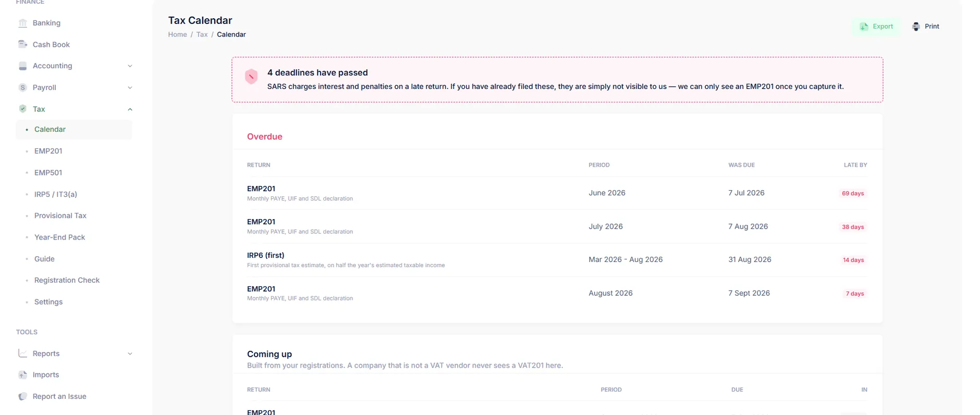Click the 7 Aug 2026 due date
Viewport: 980px width, 415px height.
tap(748, 227)
